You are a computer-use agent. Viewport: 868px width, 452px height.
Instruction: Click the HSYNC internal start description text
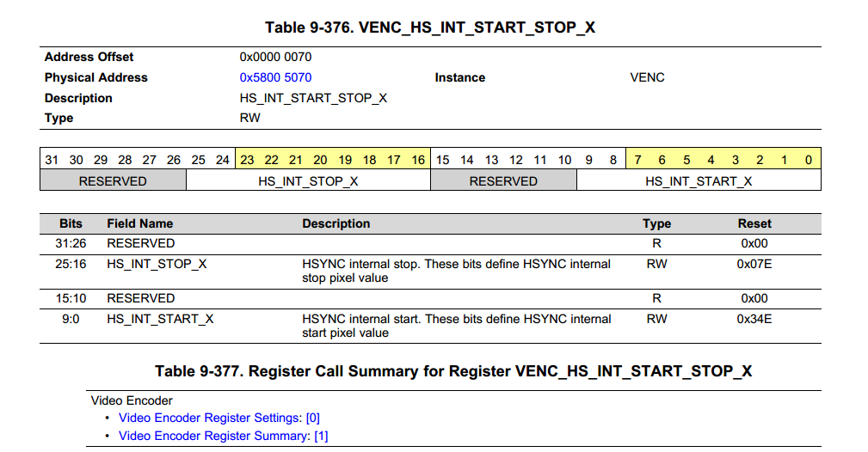456,325
